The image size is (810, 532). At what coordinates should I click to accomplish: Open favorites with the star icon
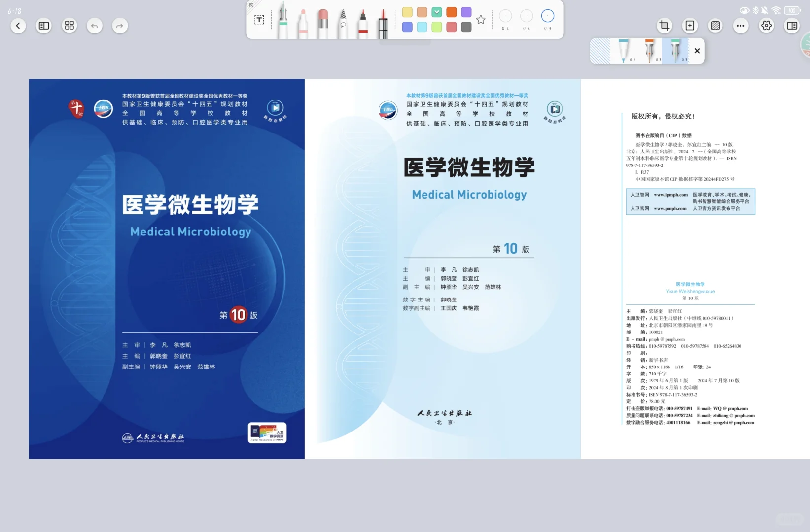tap(481, 20)
